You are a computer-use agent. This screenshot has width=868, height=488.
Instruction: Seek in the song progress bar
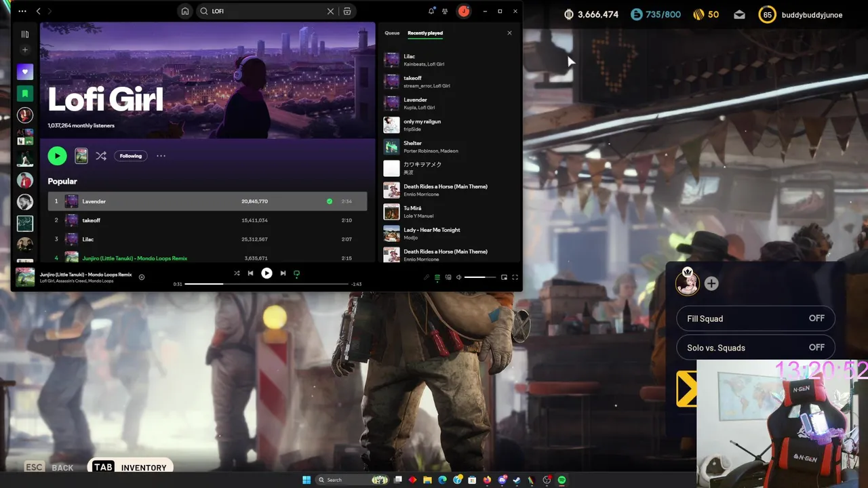(x=267, y=284)
